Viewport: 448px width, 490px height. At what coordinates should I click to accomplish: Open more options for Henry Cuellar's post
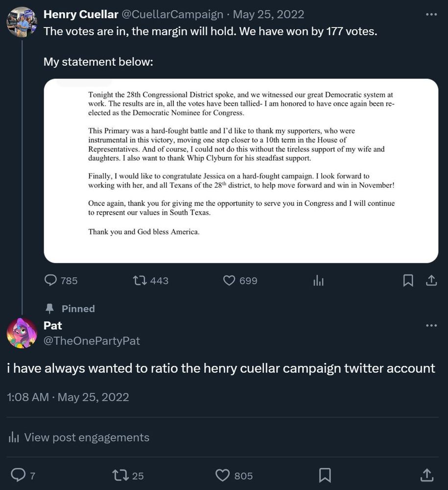[431, 14]
